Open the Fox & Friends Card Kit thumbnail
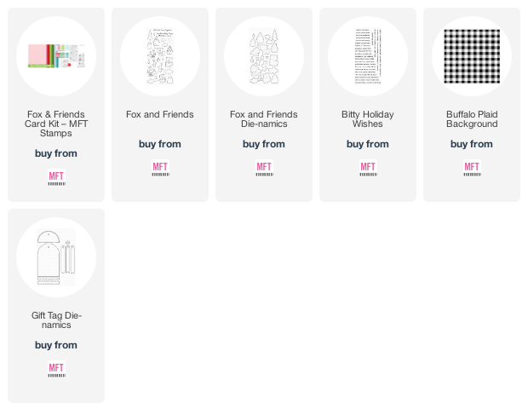 [x=56, y=56]
